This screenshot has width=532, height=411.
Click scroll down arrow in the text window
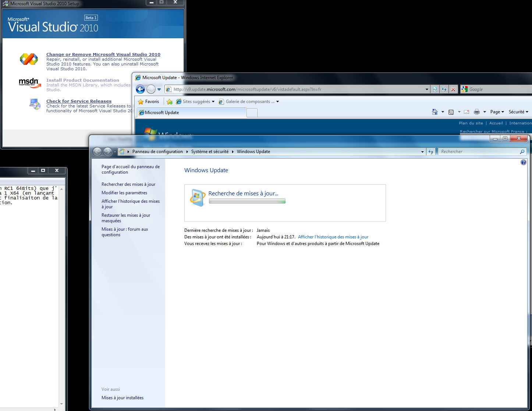pos(61,404)
